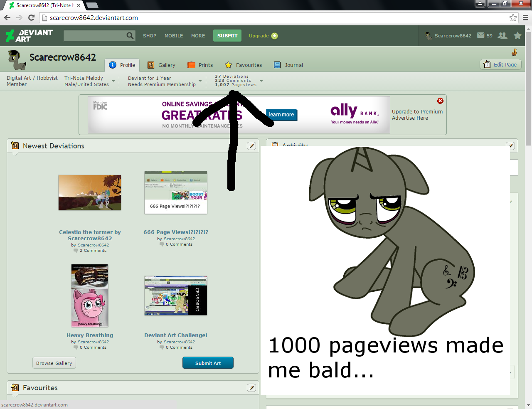Click the Scarecrow8642 username in header

(453, 36)
